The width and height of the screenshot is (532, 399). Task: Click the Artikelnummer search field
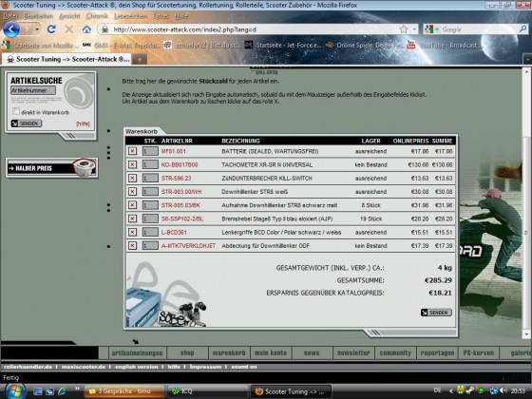[33, 90]
